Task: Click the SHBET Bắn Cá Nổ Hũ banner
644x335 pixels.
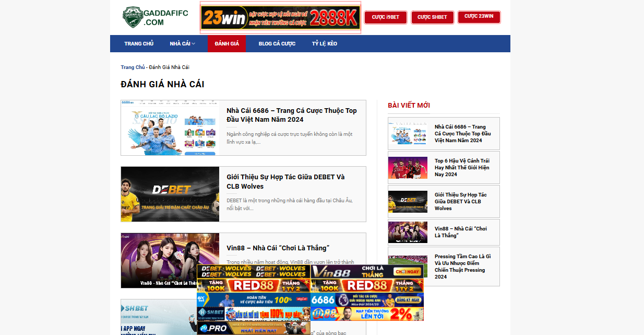Action: [254, 314]
